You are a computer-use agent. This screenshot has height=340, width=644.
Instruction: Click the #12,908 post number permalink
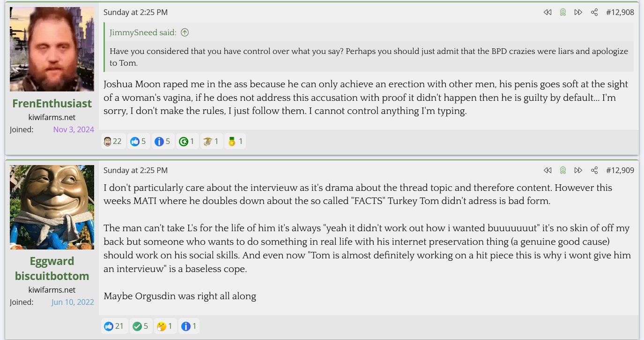pos(620,13)
